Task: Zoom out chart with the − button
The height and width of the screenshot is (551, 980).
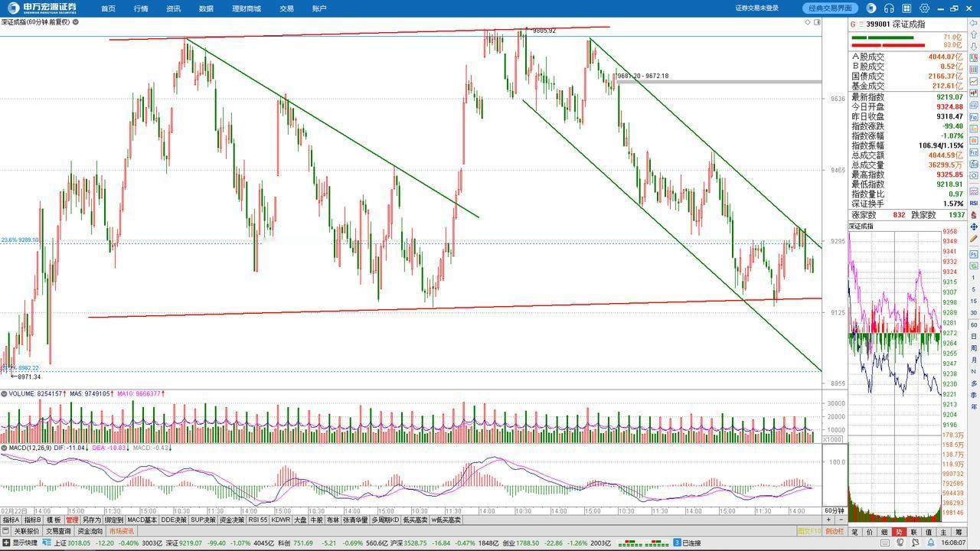Action: pos(839,520)
